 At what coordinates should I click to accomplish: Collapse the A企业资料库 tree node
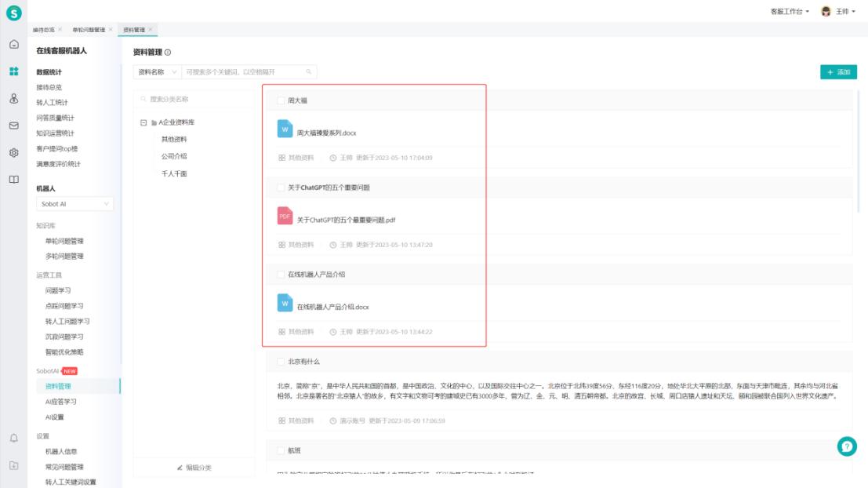pyautogui.click(x=143, y=123)
